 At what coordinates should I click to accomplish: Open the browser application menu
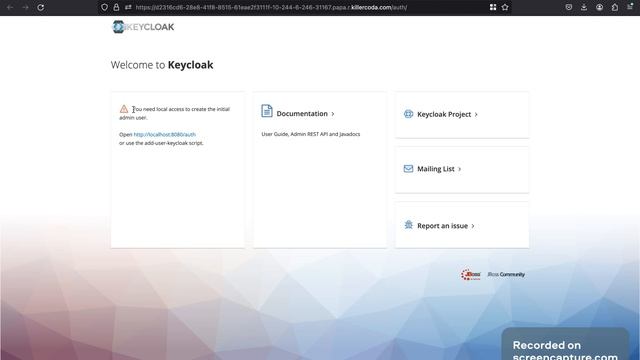[x=630, y=7]
